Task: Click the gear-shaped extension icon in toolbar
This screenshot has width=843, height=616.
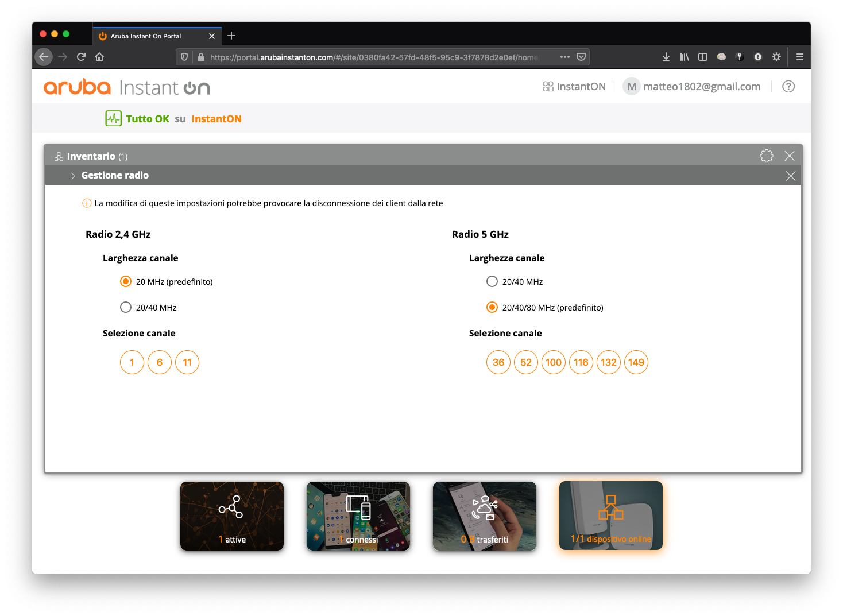Action: pos(776,57)
